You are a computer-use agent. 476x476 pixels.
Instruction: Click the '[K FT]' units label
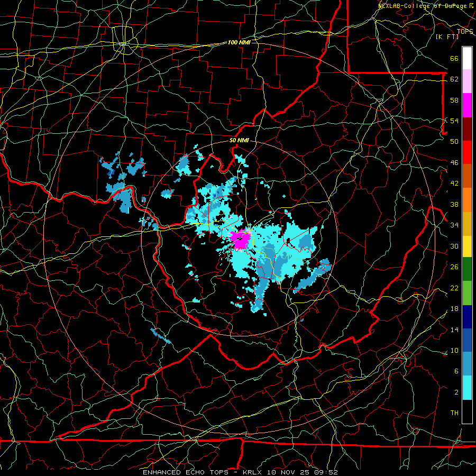pyautogui.click(x=447, y=36)
